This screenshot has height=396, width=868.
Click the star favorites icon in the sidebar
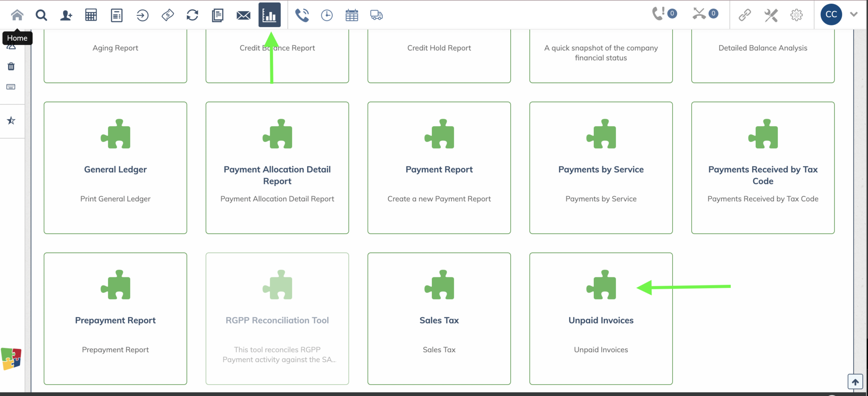(x=11, y=121)
